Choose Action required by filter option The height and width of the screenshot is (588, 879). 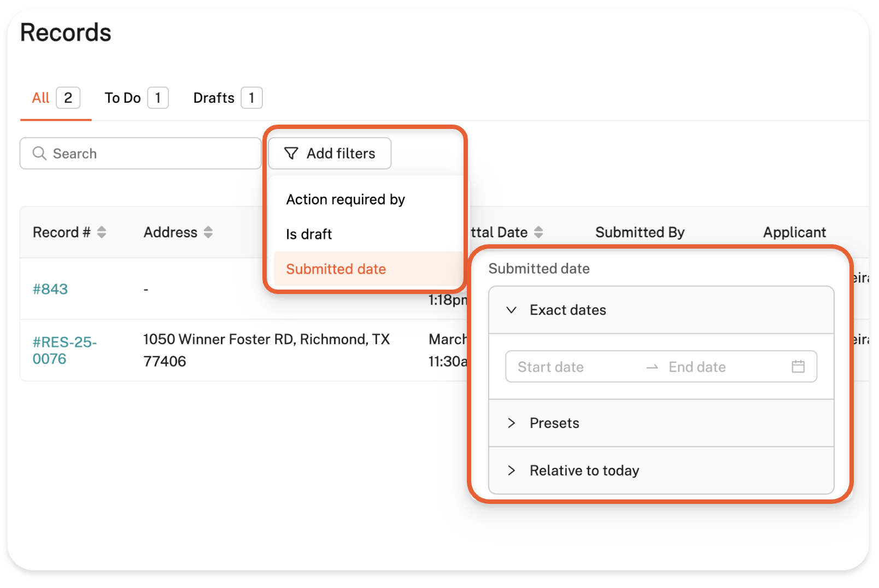[x=345, y=199]
